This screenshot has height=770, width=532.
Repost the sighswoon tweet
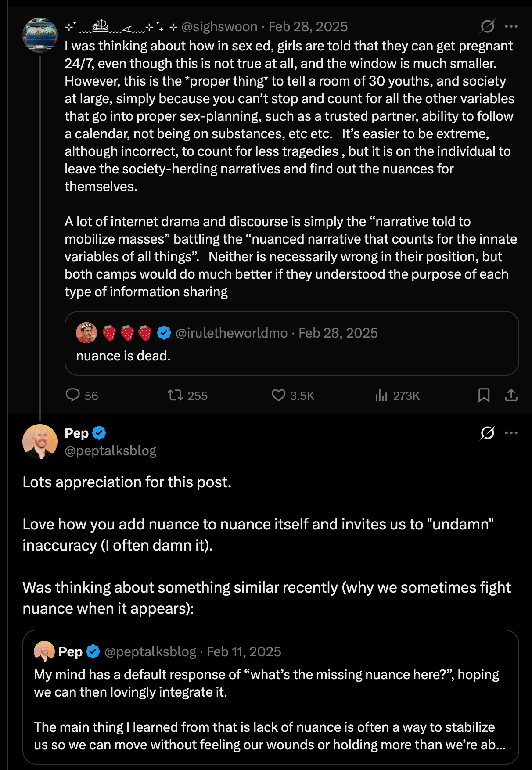click(x=176, y=395)
